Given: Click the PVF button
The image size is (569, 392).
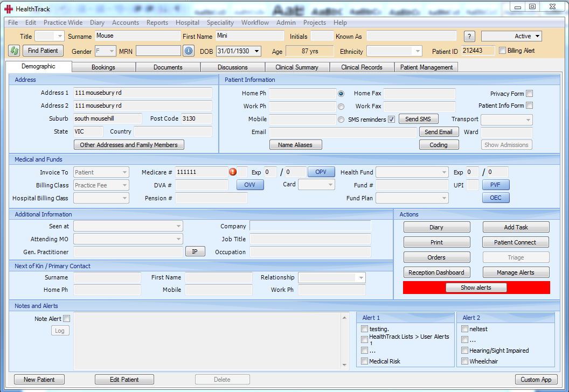Looking at the screenshot, I should pos(496,185).
